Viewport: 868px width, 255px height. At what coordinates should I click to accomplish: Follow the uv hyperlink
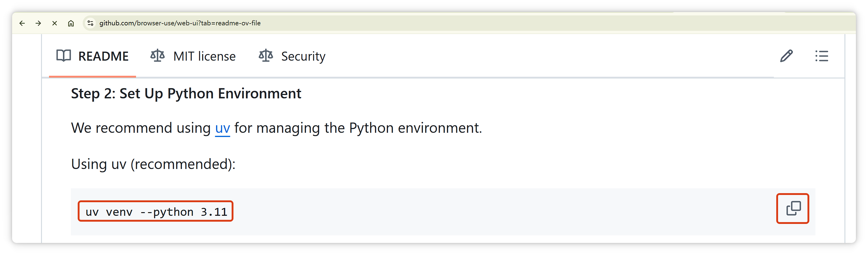click(222, 128)
